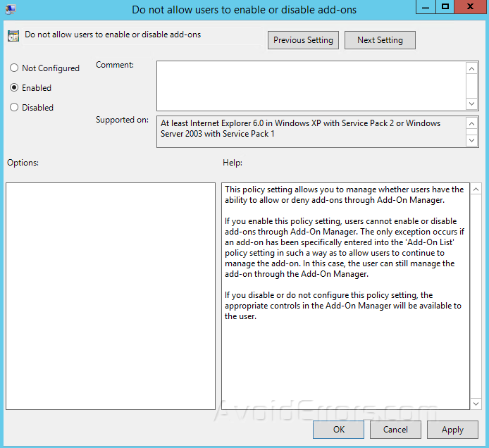Jump to Next Setting
Viewport: 489px width, 448px height.
pyautogui.click(x=380, y=40)
